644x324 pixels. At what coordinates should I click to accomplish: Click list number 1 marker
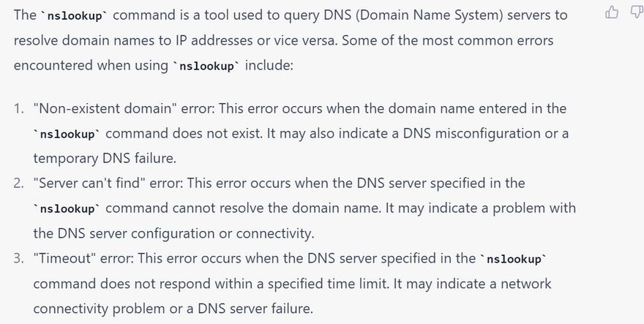pos(18,109)
